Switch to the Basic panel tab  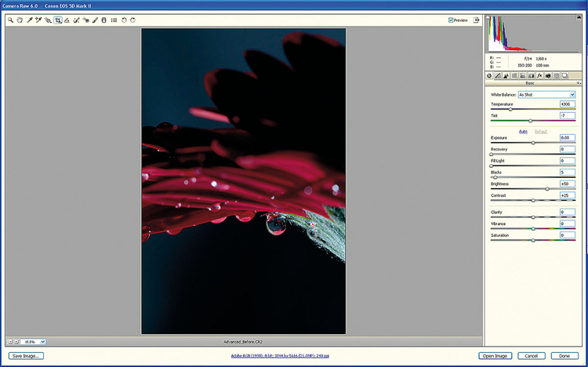489,75
